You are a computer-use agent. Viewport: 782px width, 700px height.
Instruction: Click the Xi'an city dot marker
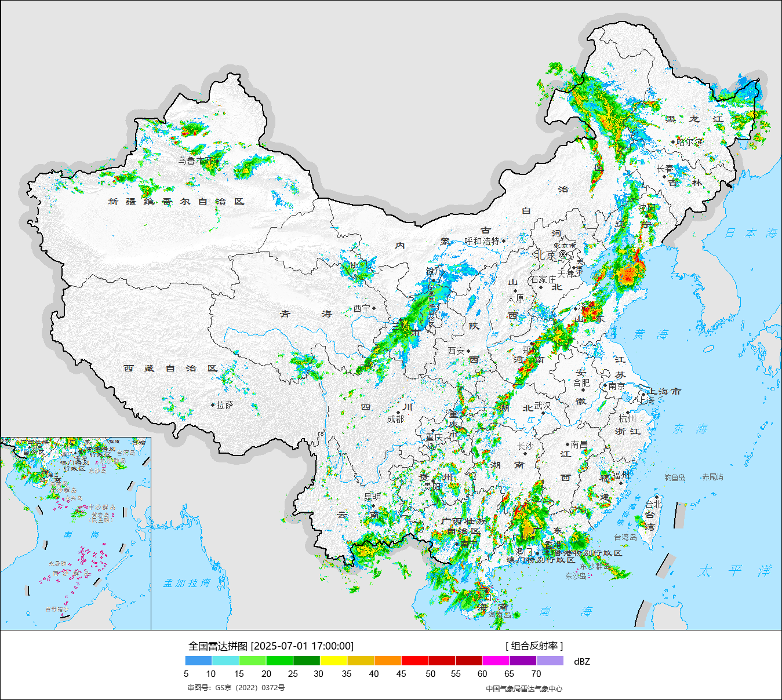[468, 351]
